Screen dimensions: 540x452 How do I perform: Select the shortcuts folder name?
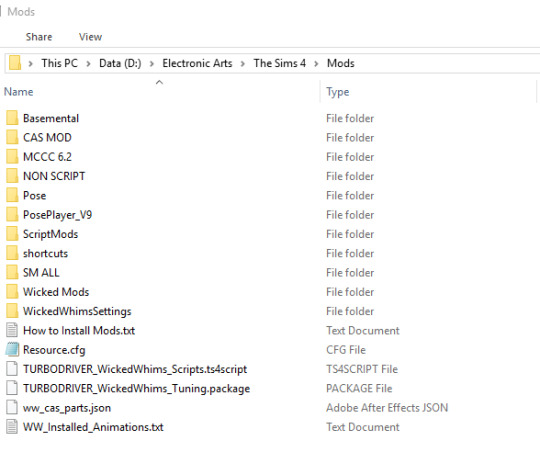45,254
